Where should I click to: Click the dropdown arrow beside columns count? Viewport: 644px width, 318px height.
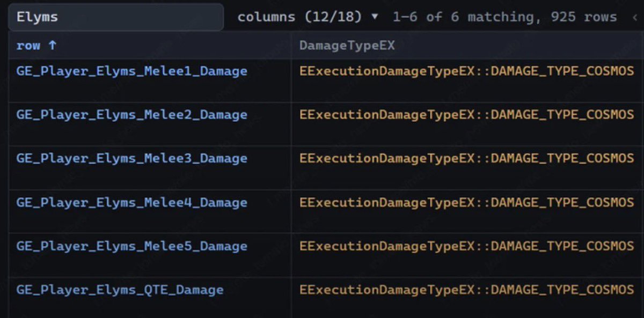(375, 17)
